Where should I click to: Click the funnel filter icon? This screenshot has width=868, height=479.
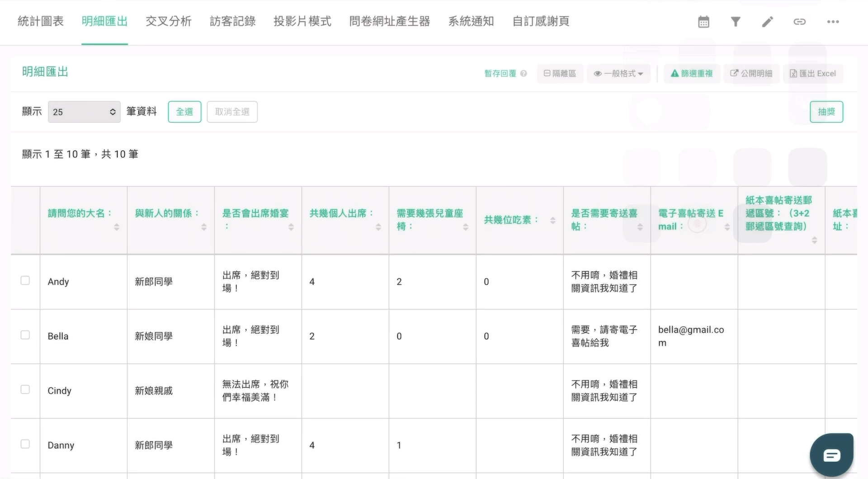coord(736,22)
